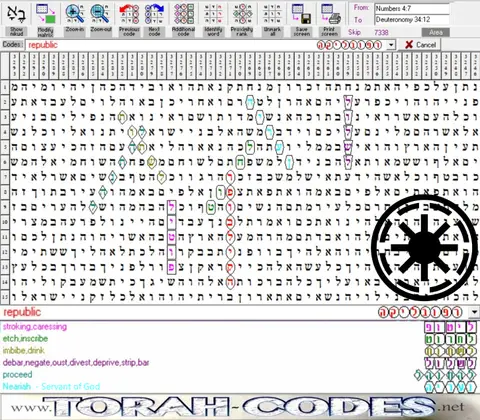Click matrix row header number 15
480x420 pixels.
pyautogui.click(x=5, y=296)
